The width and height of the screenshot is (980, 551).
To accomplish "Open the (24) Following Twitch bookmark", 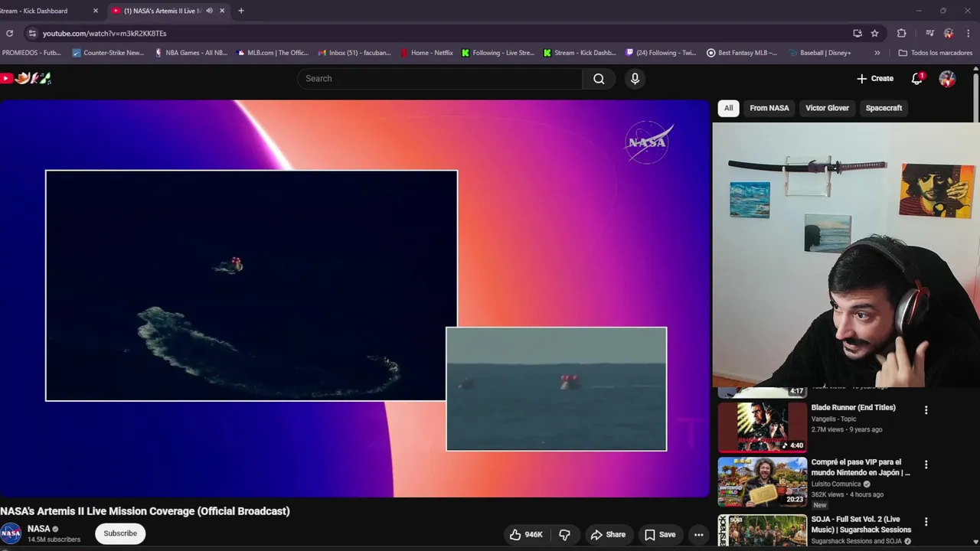I will 661,53.
